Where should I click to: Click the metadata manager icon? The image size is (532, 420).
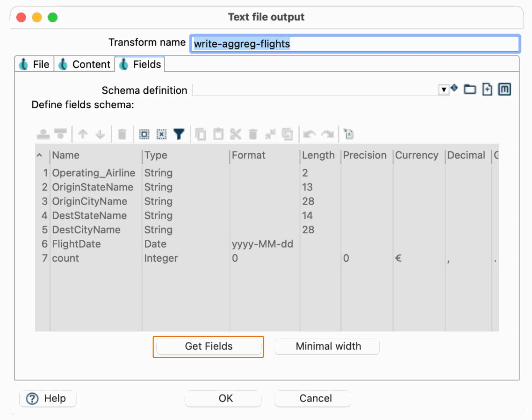tap(505, 89)
